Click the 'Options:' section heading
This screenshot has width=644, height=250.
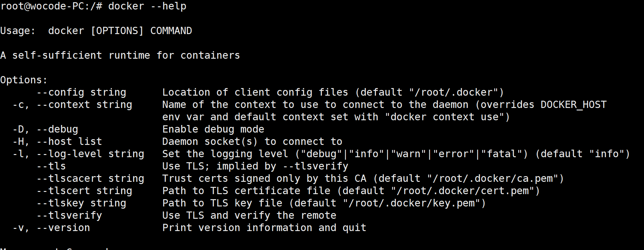click(24, 80)
